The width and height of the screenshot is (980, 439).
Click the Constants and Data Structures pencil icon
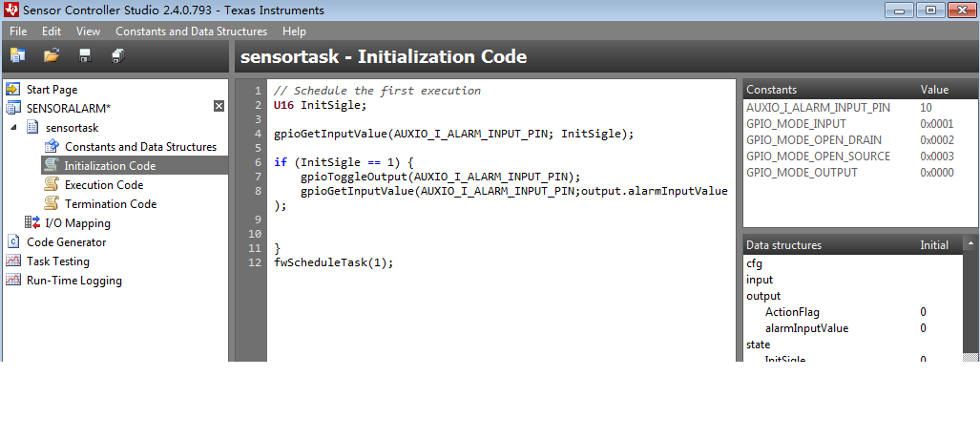pyautogui.click(x=52, y=146)
